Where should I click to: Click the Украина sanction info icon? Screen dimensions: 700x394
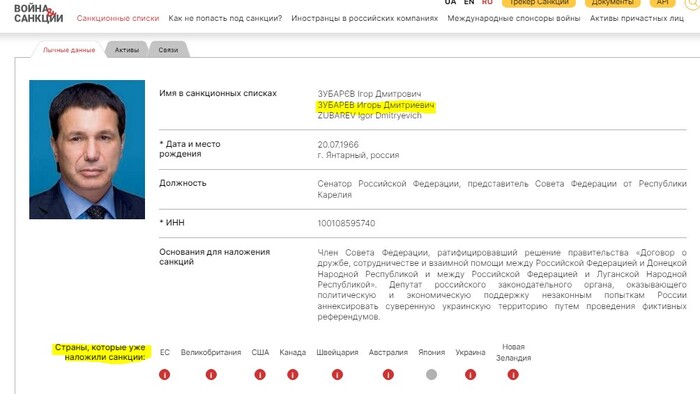coord(470,374)
